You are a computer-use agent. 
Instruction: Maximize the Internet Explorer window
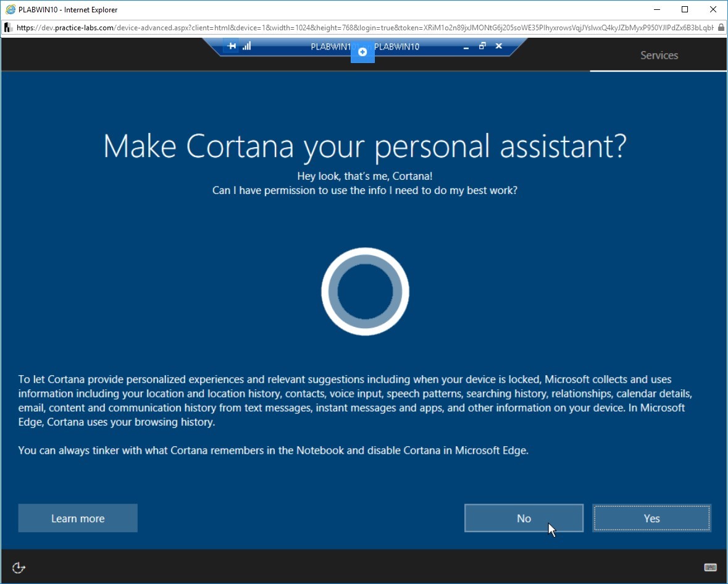point(685,9)
